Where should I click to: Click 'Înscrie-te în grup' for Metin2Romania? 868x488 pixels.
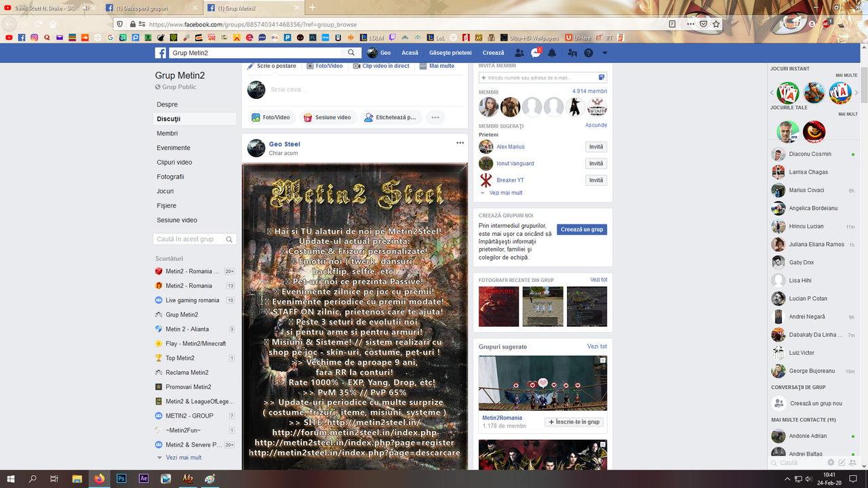point(574,422)
